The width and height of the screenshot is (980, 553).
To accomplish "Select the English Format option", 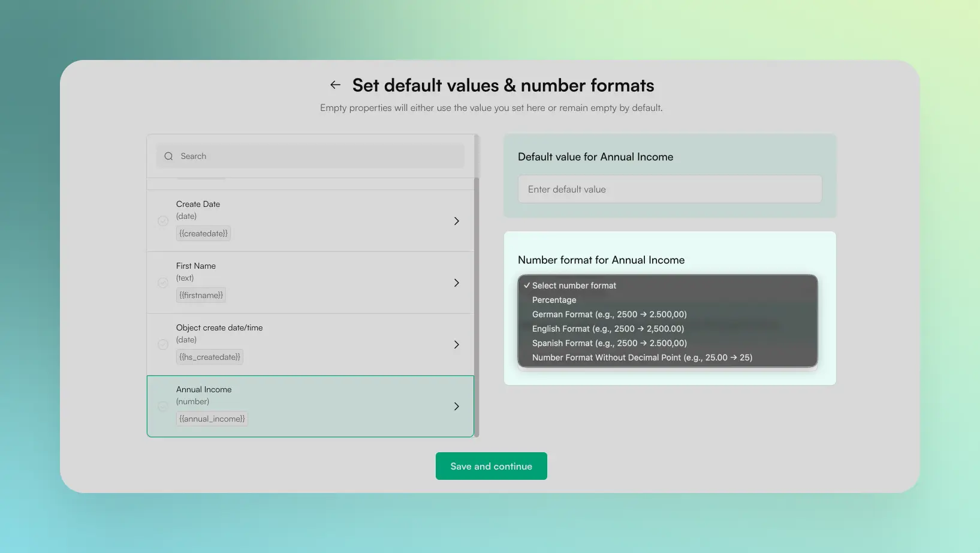I will click(608, 329).
